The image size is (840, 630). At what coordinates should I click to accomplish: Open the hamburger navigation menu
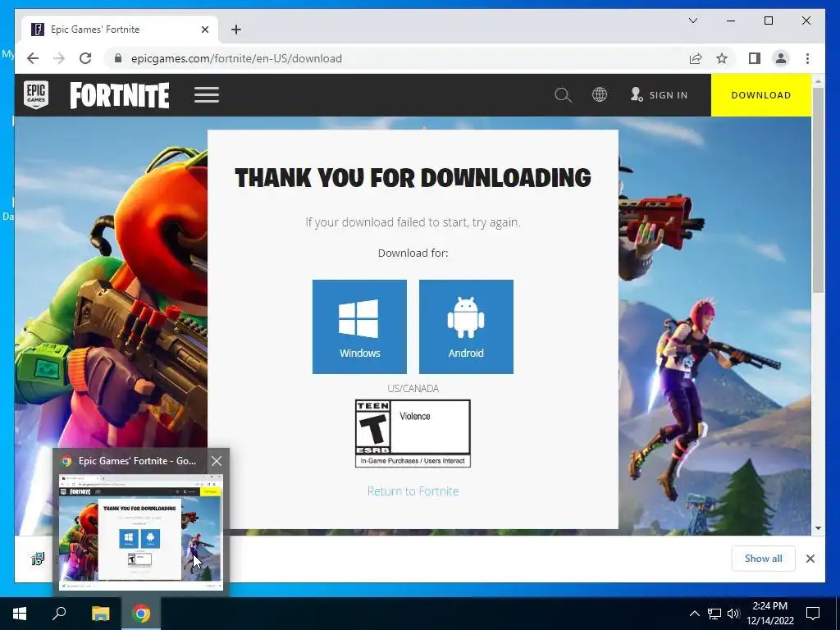point(206,95)
